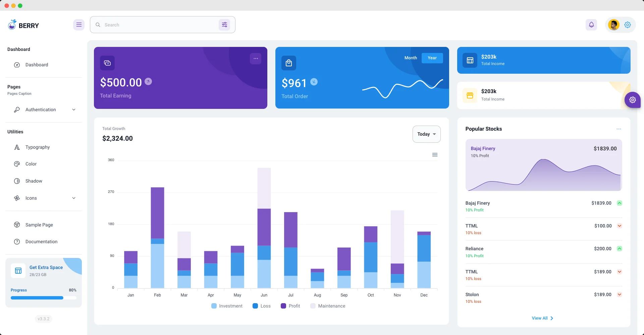The image size is (644, 335).
Task: Select the Color utility icon
Action: coord(17,164)
